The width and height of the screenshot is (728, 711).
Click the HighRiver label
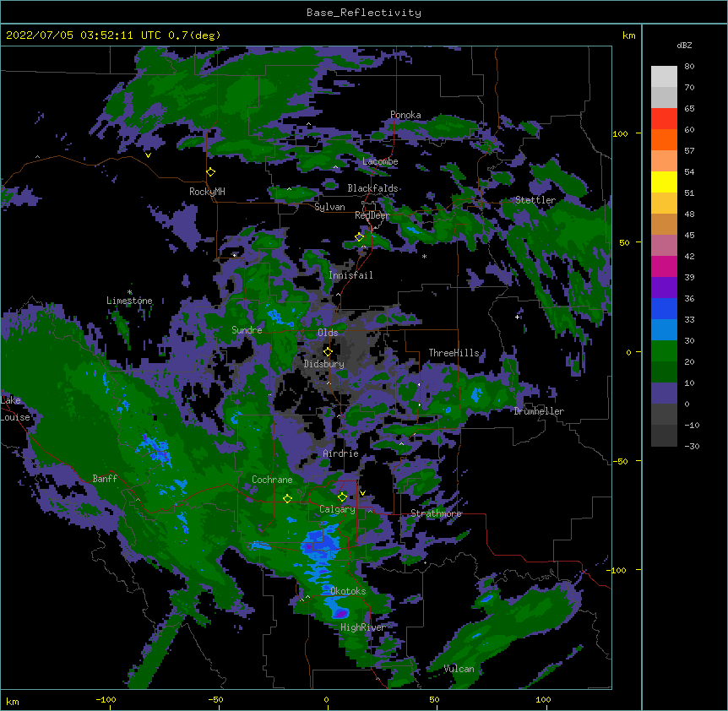363,627
